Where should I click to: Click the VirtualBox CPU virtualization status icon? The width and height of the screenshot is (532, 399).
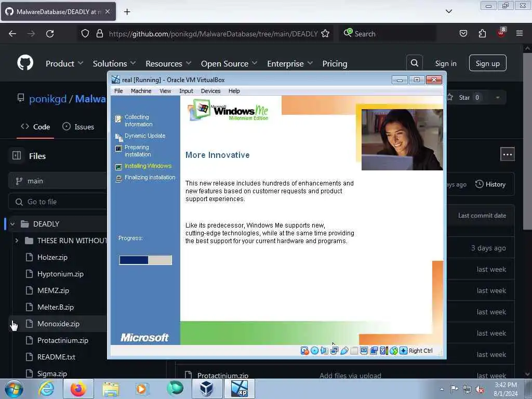tap(384, 351)
